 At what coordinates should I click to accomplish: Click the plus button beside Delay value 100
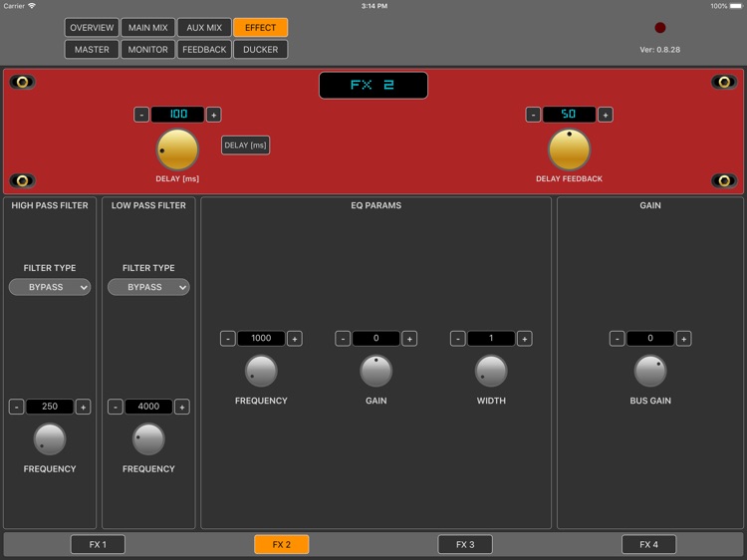point(213,115)
